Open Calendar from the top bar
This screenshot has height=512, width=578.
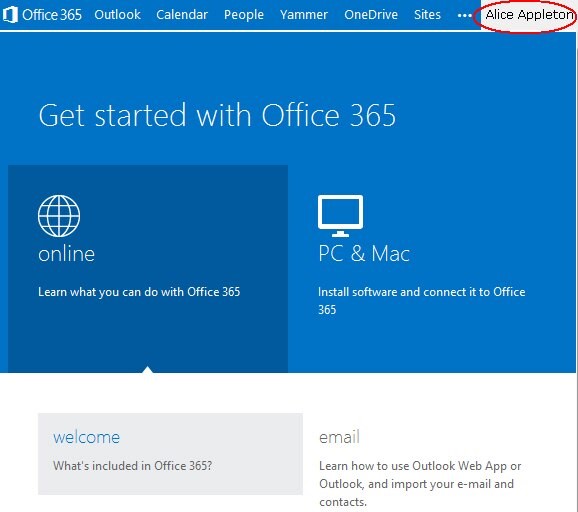(182, 15)
